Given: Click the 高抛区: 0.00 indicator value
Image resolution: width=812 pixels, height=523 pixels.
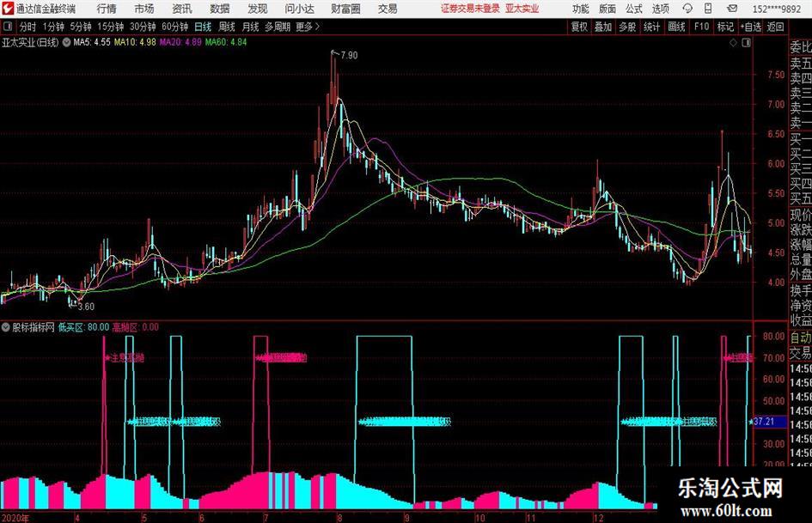Looking at the screenshot, I should coord(136,327).
